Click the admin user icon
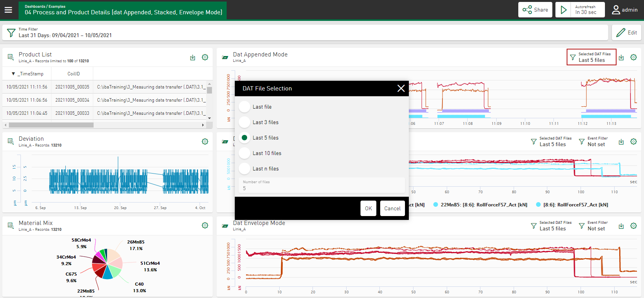 616,10
